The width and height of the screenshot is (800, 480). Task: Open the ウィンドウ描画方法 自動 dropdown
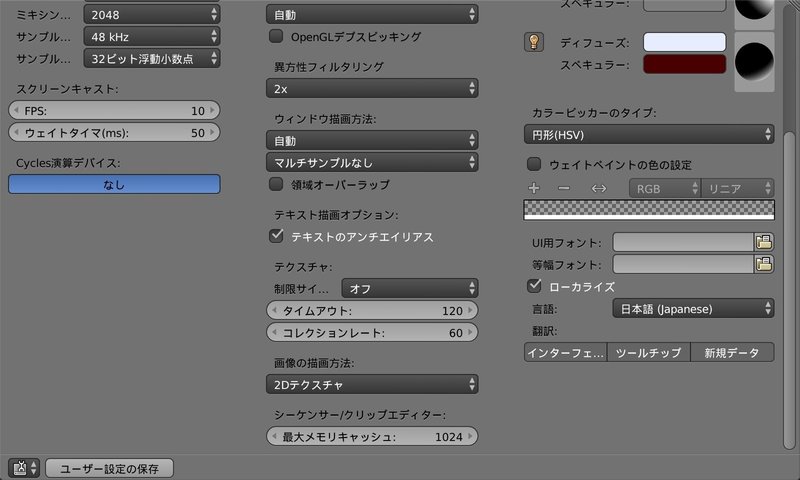tap(372, 140)
